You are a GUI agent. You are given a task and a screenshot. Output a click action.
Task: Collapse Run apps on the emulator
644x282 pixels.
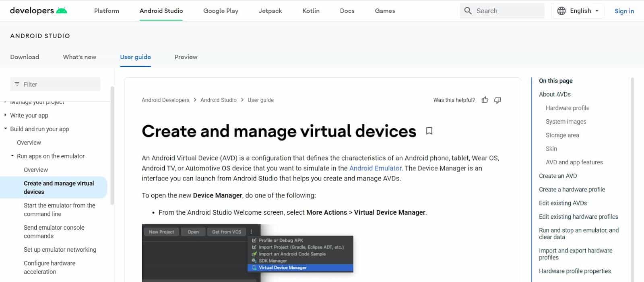[12, 156]
